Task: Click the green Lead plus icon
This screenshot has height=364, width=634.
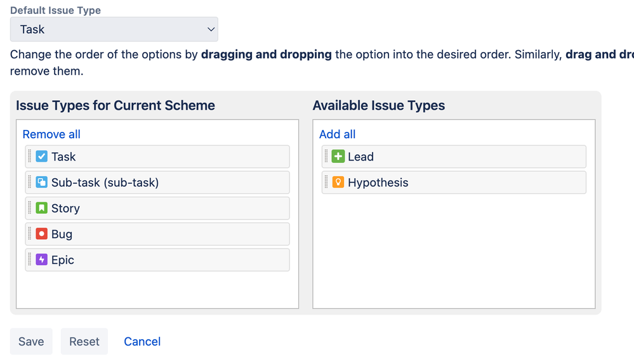Action: click(x=338, y=157)
